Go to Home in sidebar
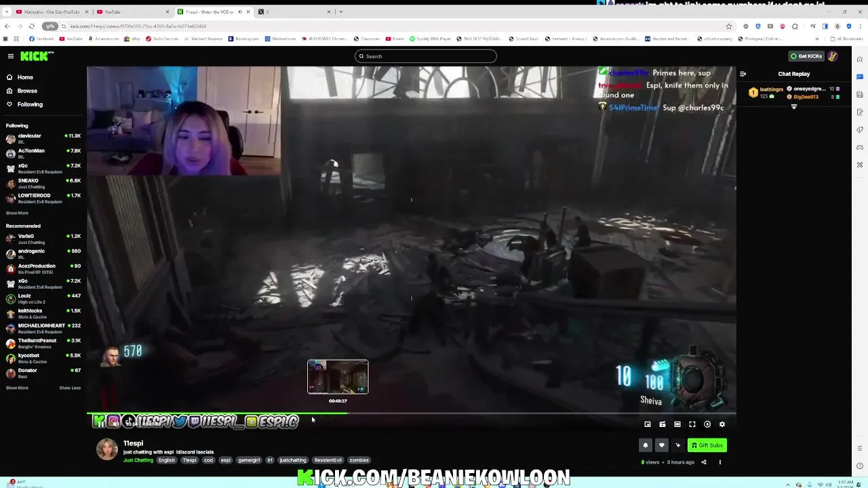This screenshot has width=868, height=488. (25, 77)
